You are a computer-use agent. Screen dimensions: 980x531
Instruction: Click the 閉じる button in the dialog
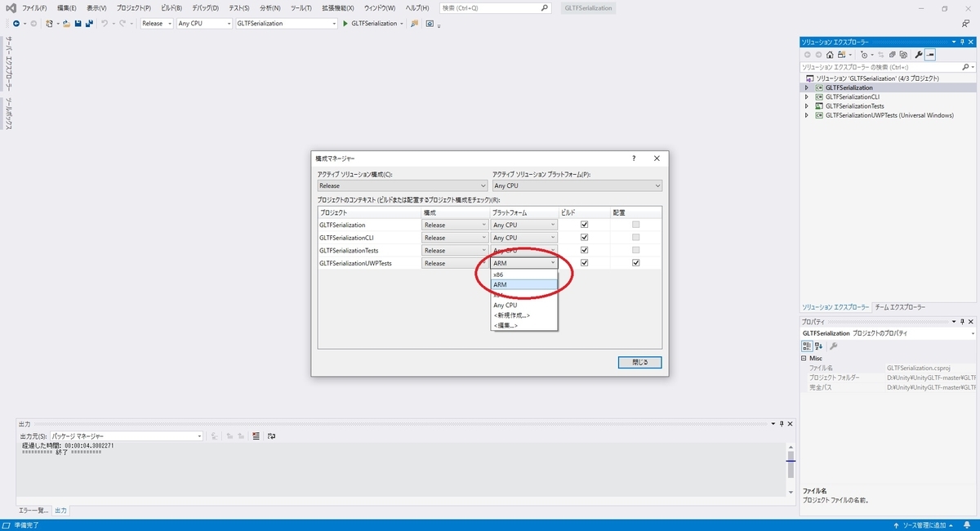[639, 362]
